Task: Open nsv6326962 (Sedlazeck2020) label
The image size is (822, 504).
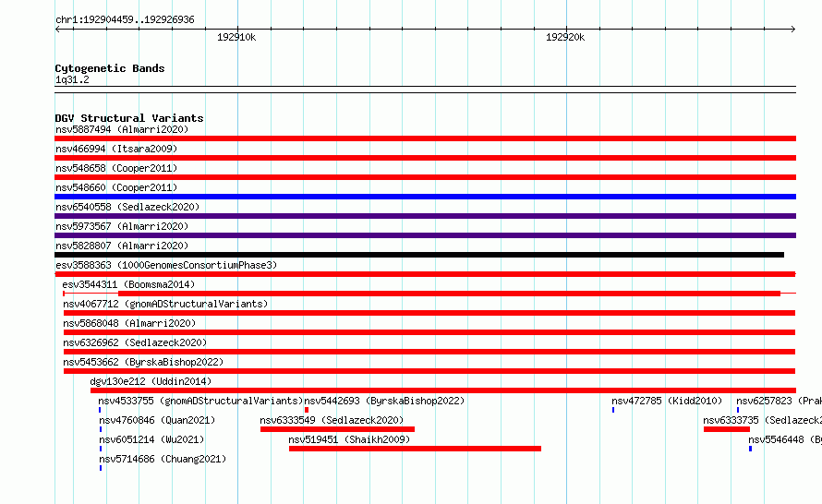Action: pos(135,342)
